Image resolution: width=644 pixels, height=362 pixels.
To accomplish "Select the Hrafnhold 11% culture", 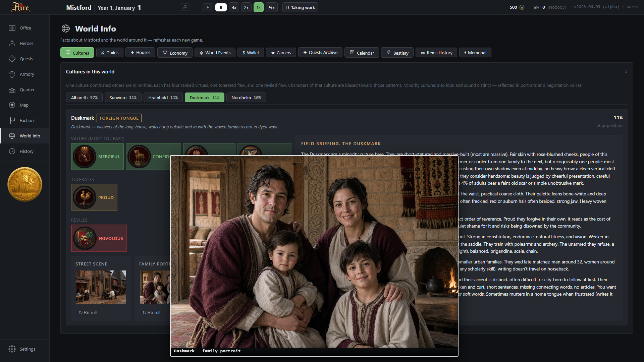I will click(x=163, y=98).
